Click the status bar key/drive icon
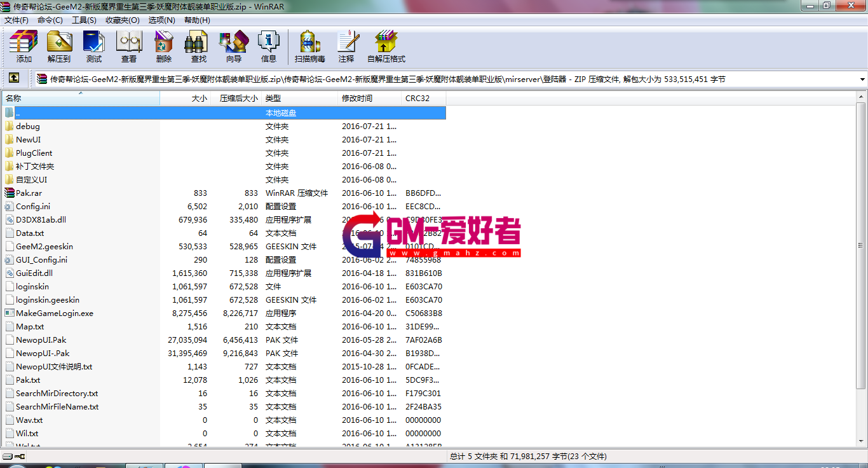This screenshot has width=868, height=468. pyautogui.click(x=13, y=456)
